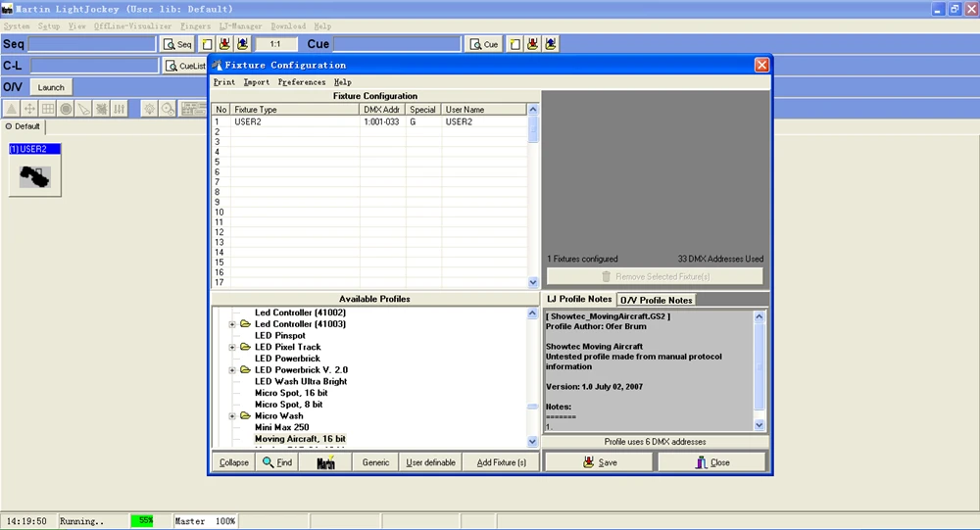
Task: Switch to O/V Profile Notes tab
Action: (657, 300)
